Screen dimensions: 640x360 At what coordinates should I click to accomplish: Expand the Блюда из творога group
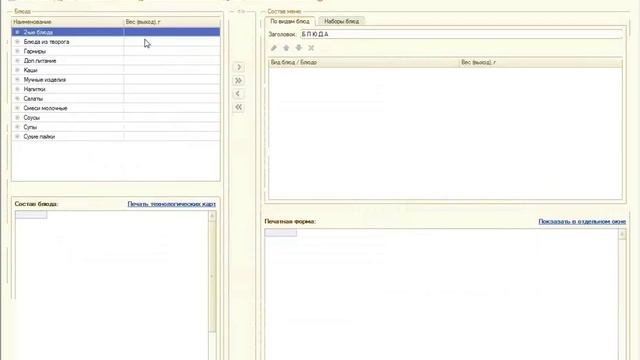[x=17, y=42]
